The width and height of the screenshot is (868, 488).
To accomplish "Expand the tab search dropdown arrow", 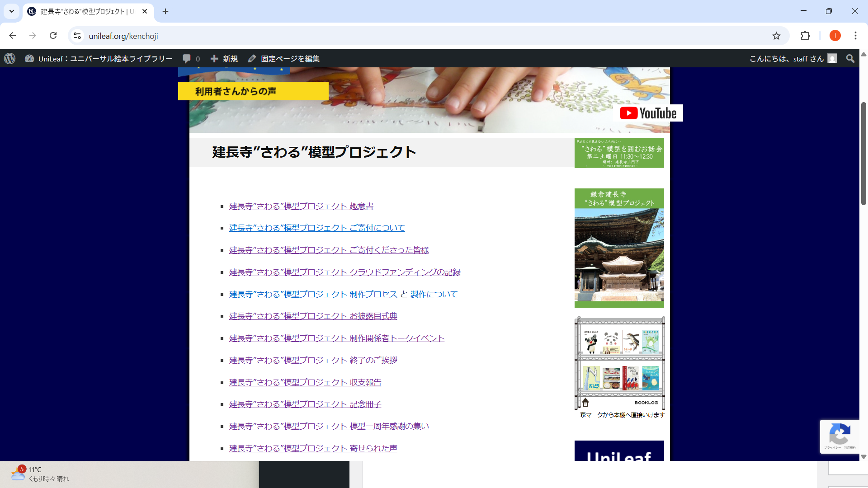I will [x=12, y=11].
